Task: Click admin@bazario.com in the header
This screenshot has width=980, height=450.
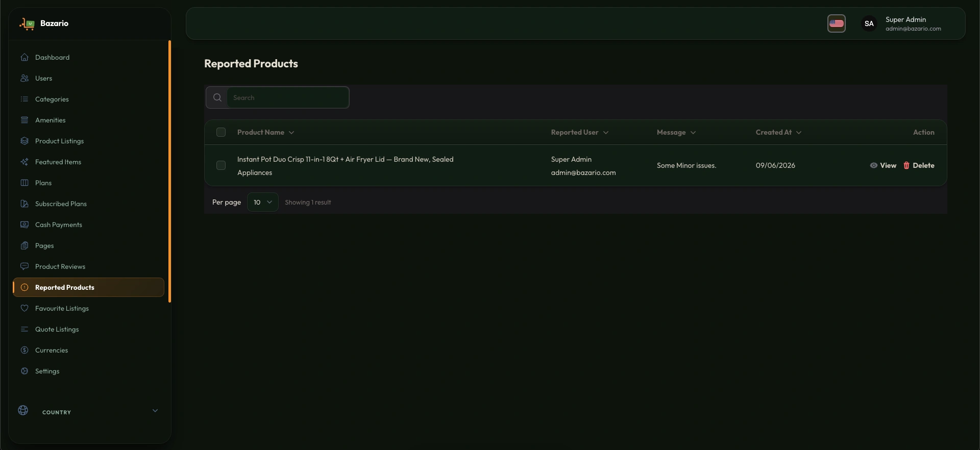Action: click(x=913, y=29)
